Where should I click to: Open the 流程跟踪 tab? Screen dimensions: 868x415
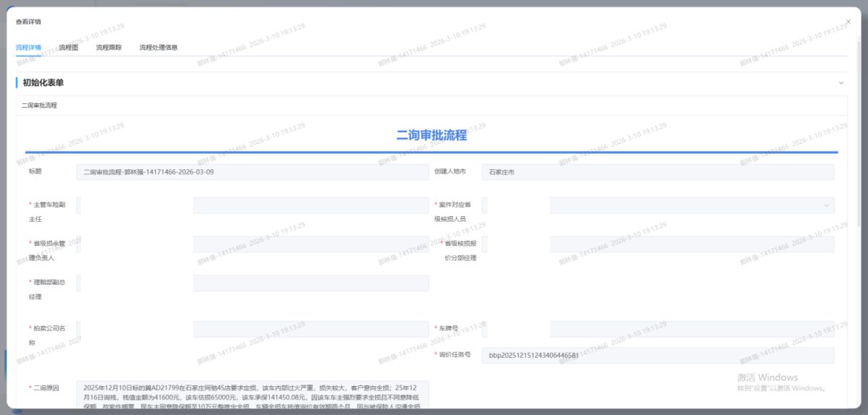pos(109,48)
